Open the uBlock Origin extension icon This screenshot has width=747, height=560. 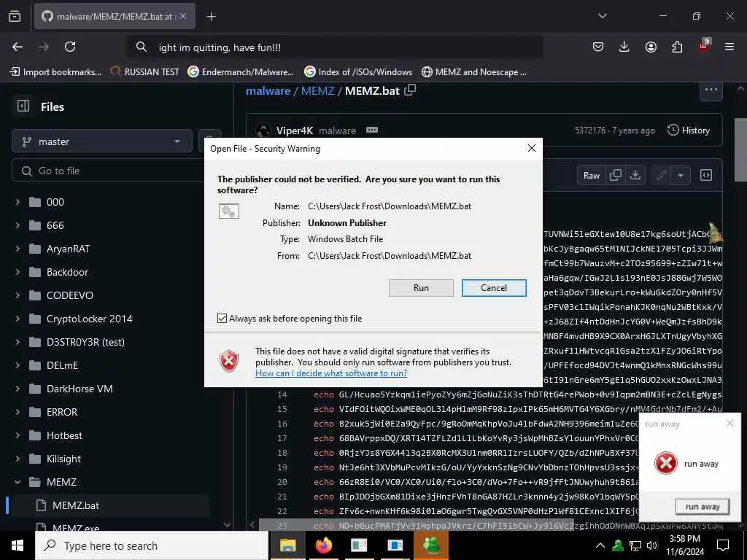pyautogui.click(x=704, y=46)
